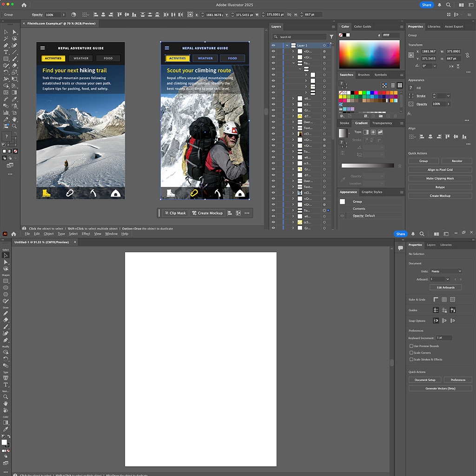Click the search magnifier in the lower window header
476x476 pixels.
(x=422, y=234)
